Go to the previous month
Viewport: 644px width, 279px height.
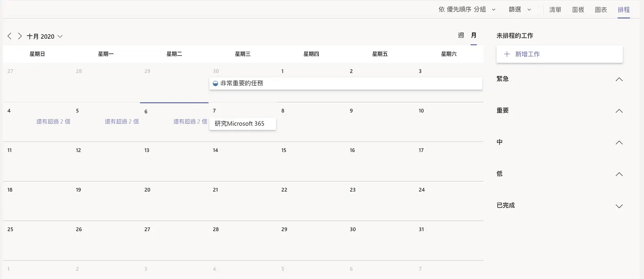[9, 36]
